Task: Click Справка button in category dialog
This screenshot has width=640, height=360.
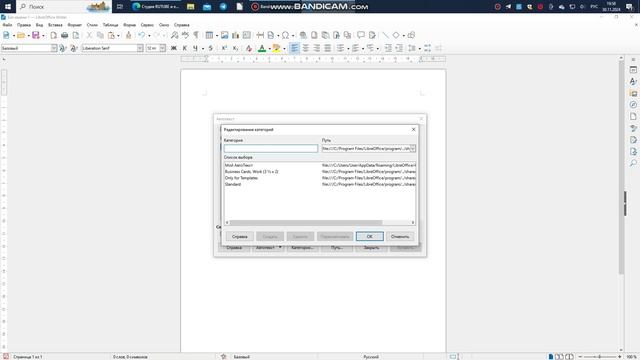Action: (240, 236)
